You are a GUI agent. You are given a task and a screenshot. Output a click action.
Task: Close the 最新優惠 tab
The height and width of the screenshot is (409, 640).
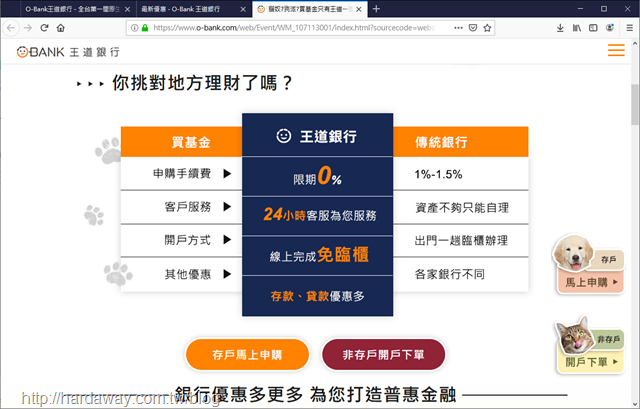point(243,9)
